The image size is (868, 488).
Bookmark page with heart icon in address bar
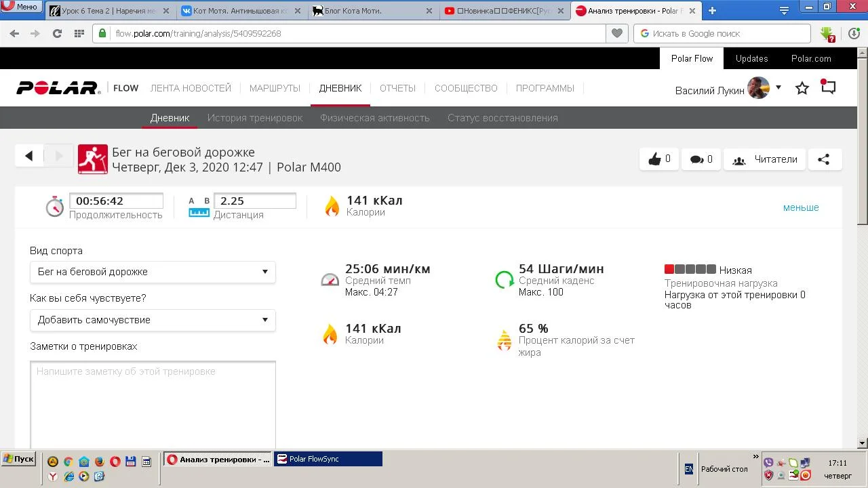[x=616, y=33]
